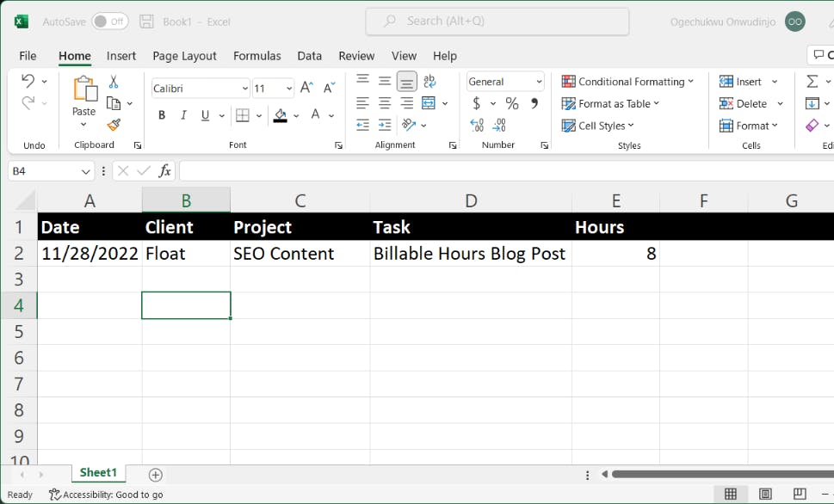The width and height of the screenshot is (834, 504).
Task: Toggle Bold formatting
Action: (162, 115)
